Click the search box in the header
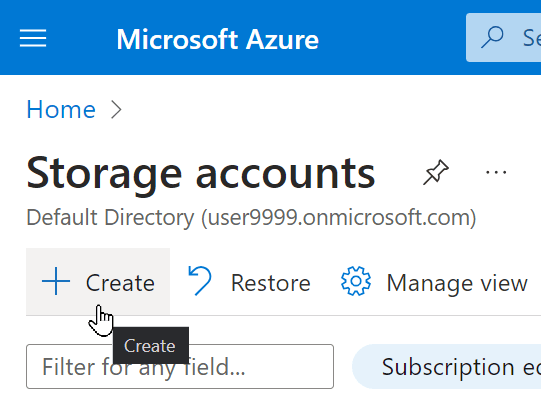The image size is (541, 413). coord(503,37)
